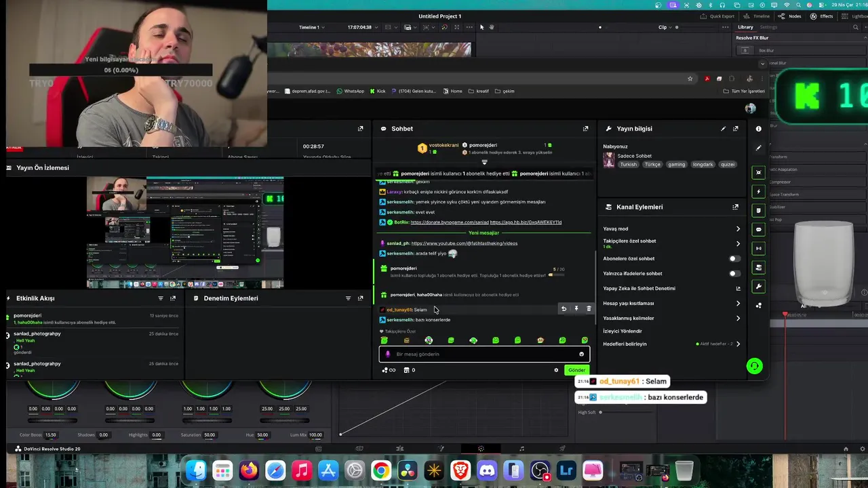Switch to Library tab in Resolve effects
Viewport: 868px width, 488px height.
point(745,27)
